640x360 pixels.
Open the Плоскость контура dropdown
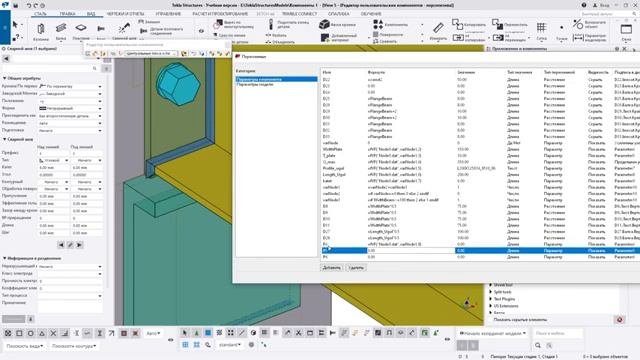click(74, 346)
